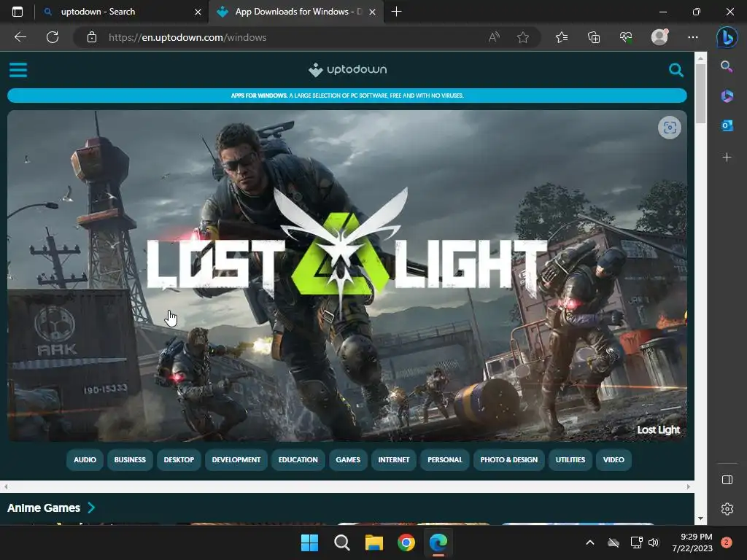Click the scroll down arrow
This screenshot has height=560, width=747.
700,518
